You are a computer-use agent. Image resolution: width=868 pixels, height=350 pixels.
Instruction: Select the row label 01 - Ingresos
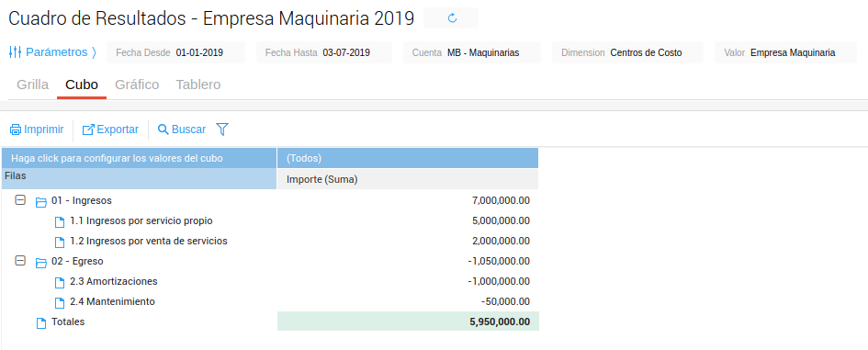tap(82, 200)
